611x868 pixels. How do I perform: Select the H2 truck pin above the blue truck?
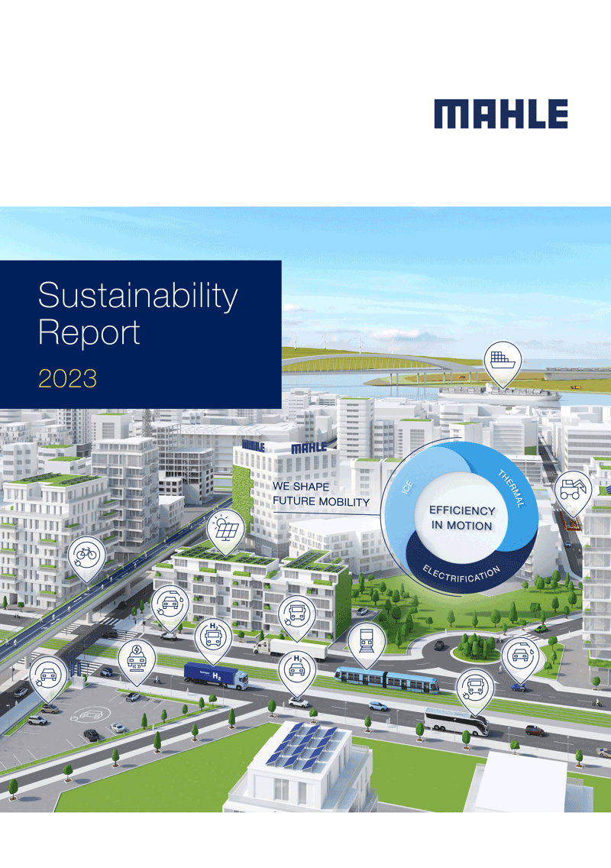[213, 636]
